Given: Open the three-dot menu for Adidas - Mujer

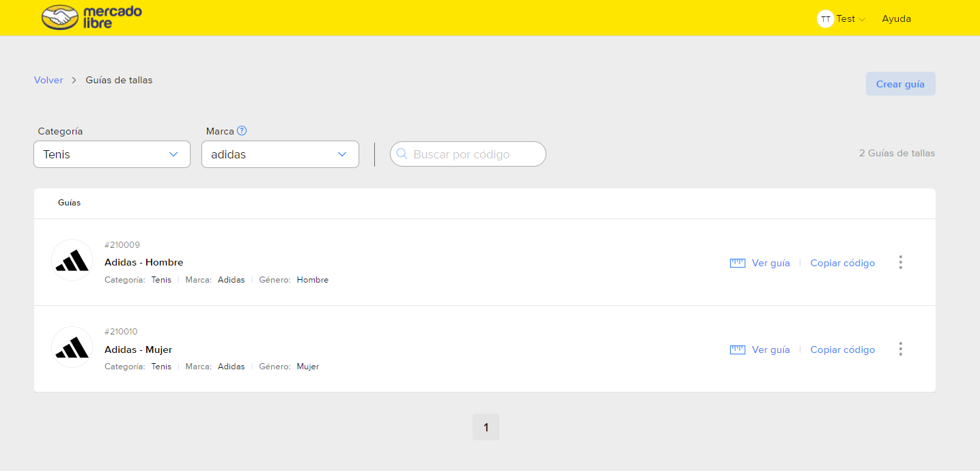Looking at the screenshot, I should click(x=901, y=349).
